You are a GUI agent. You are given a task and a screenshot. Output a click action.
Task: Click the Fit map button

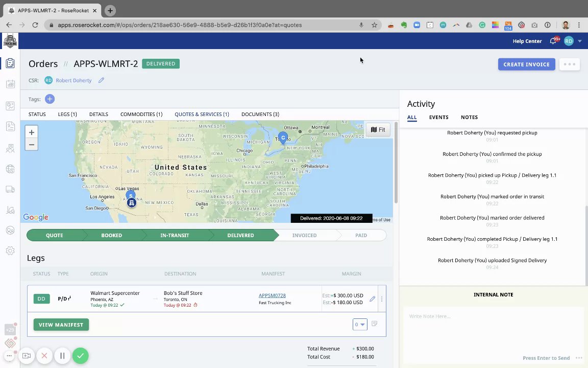tap(378, 129)
